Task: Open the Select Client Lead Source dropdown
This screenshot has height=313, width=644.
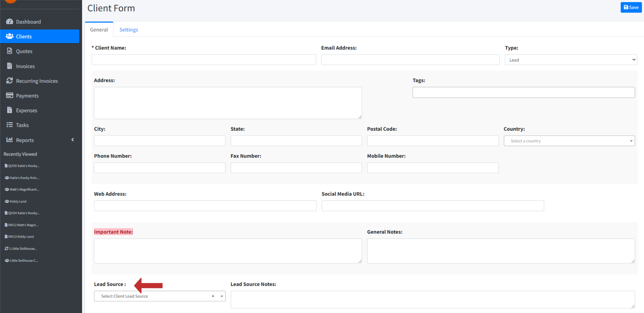Action: tap(155, 296)
